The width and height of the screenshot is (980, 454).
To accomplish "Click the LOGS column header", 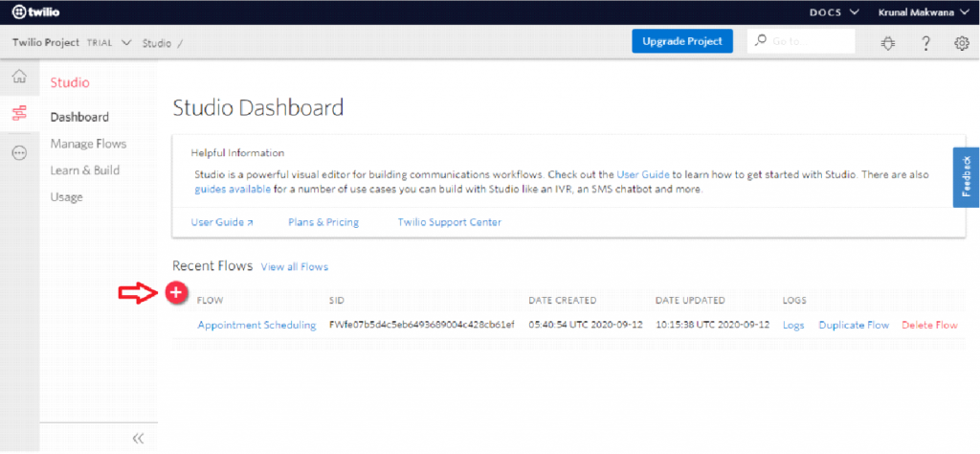I will [x=794, y=300].
